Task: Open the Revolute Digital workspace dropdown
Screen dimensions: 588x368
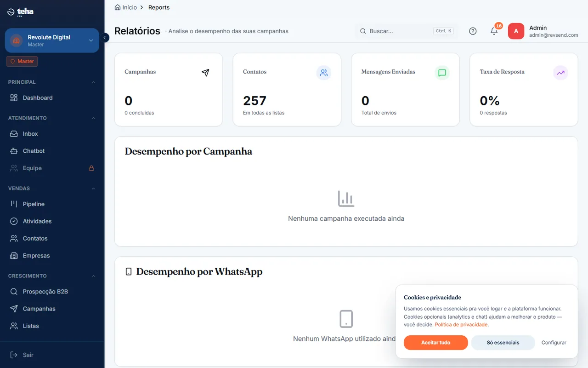Action: click(52, 40)
